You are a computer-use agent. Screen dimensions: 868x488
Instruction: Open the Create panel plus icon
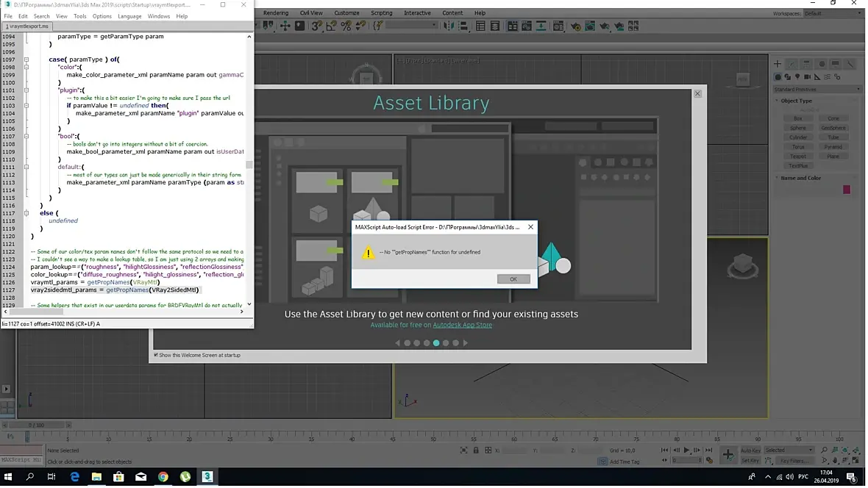[777, 64]
